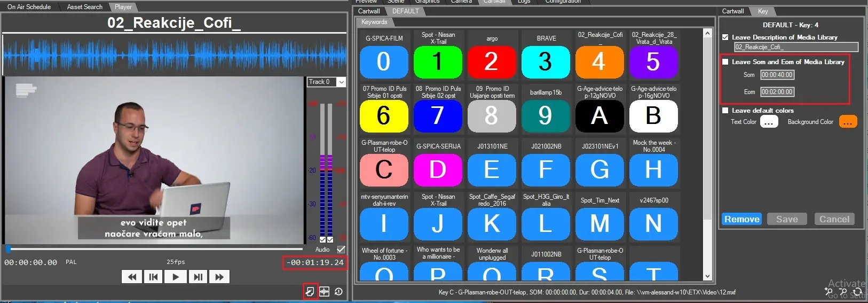
Task: Toggle right audio channel meter checkbox
Action: click(330, 239)
